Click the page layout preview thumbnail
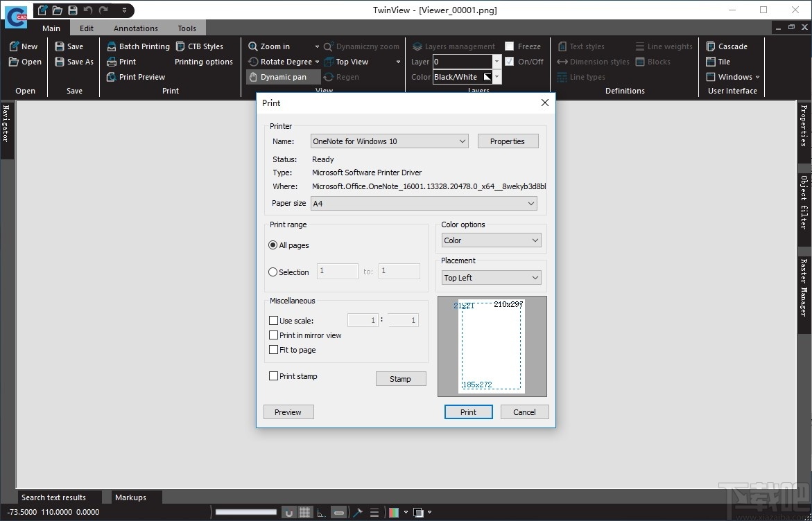Screen dimensions: 812x521 click(492, 346)
